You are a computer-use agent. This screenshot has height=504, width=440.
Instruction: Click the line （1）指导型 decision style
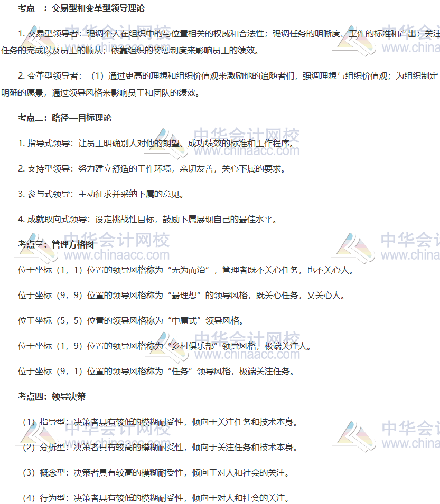(x=160, y=422)
